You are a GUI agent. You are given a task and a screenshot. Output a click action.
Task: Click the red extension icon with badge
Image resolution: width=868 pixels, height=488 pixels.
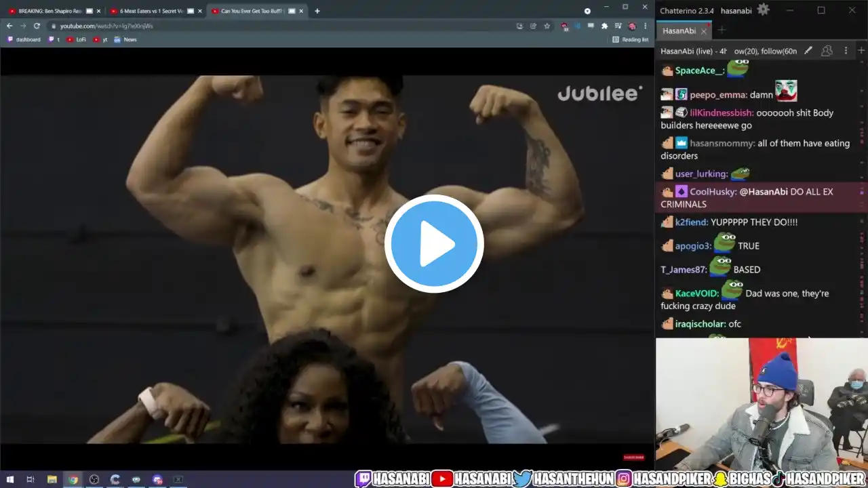point(564,26)
